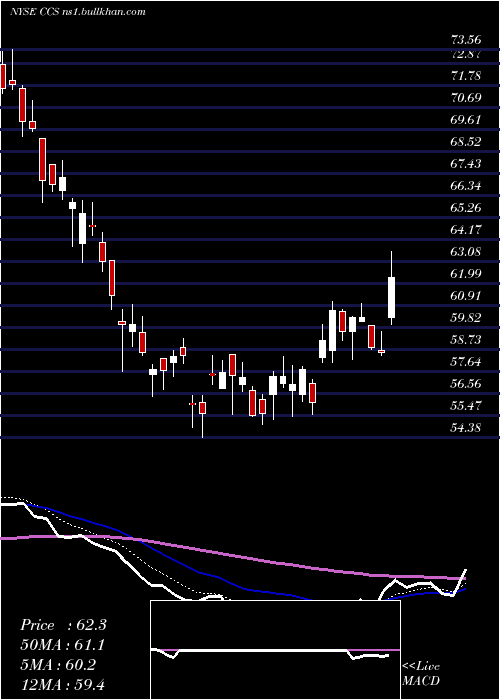
Task: Click the 61.99 price label
Action: coord(466,273)
